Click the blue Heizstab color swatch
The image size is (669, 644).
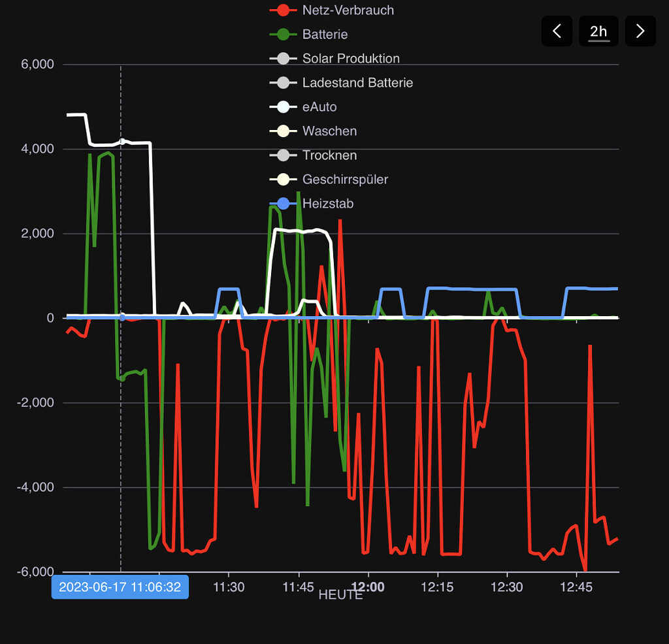pyautogui.click(x=284, y=203)
